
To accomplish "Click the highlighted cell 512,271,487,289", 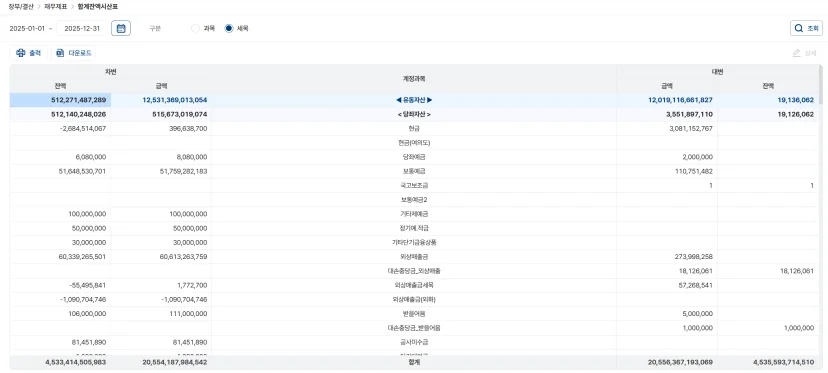I will (x=60, y=100).
